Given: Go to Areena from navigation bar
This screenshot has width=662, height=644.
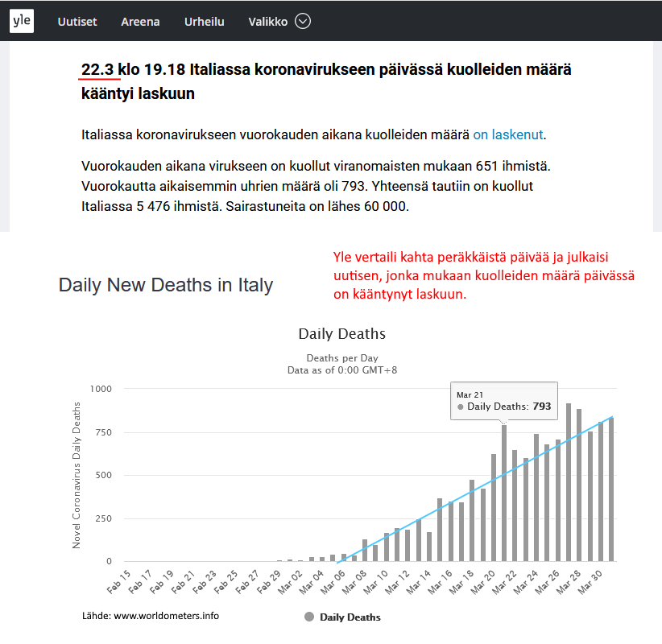Looking at the screenshot, I should click(140, 22).
